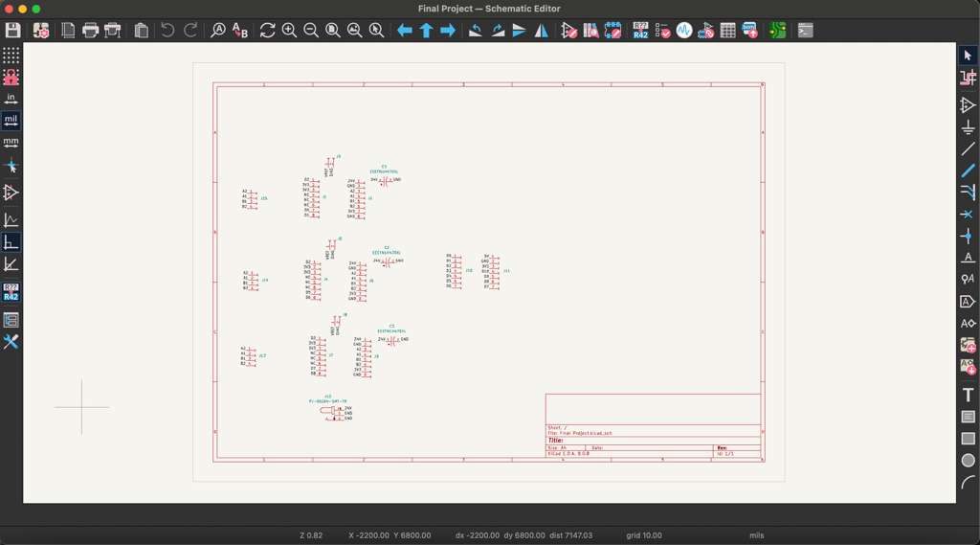This screenshot has height=545, width=980.
Task: Refresh the schematic view
Action: coord(268,30)
